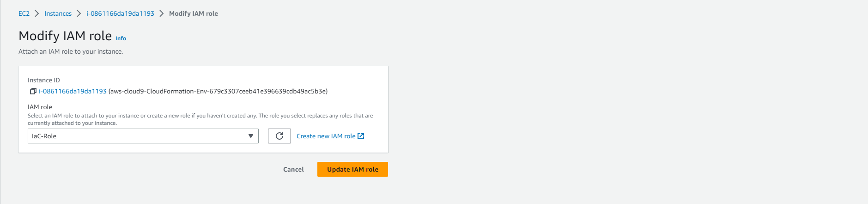Click the IAM role field label

point(40,107)
